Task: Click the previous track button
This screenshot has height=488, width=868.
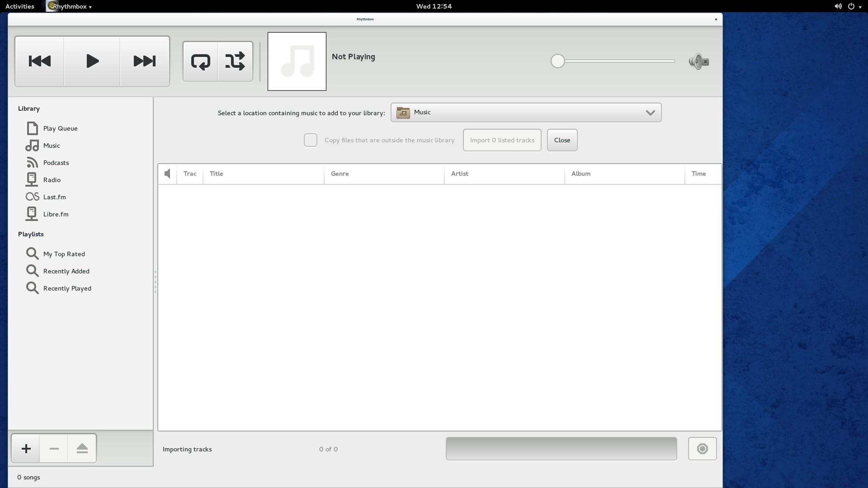Action: (39, 61)
